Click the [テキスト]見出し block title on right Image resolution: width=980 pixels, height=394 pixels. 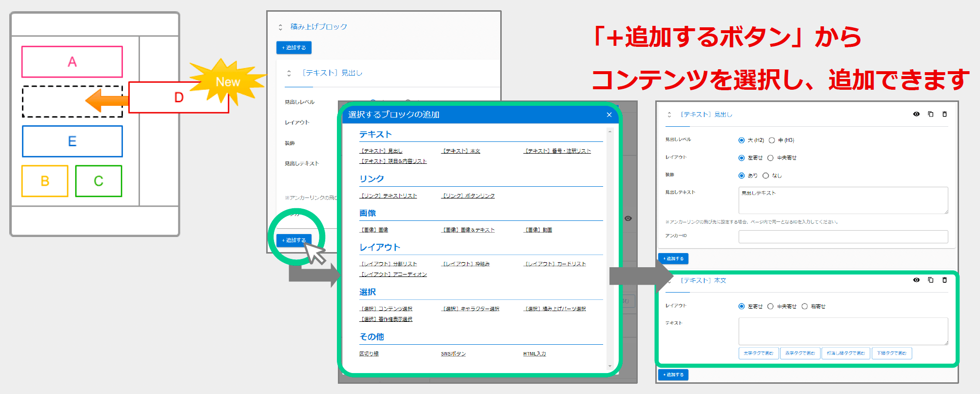[x=706, y=115]
